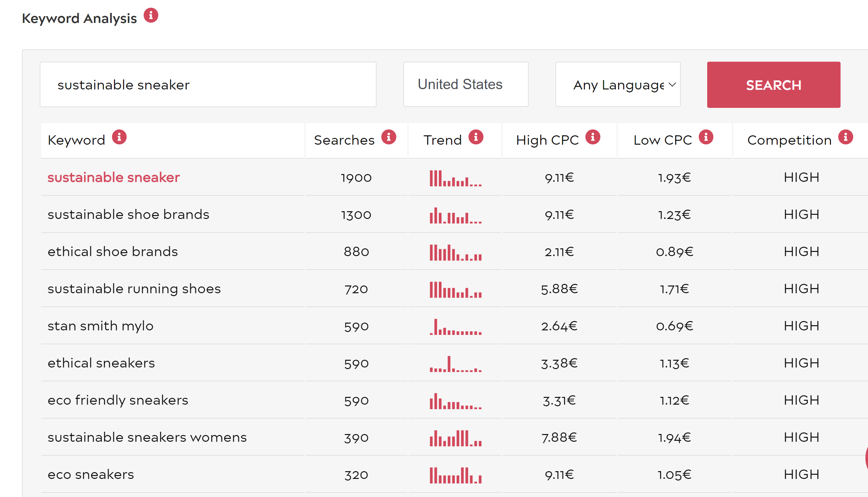This screenshot has height=497, width=868.
Task: Click the 2.64€ High CPC value
Action: pos(559,326)
